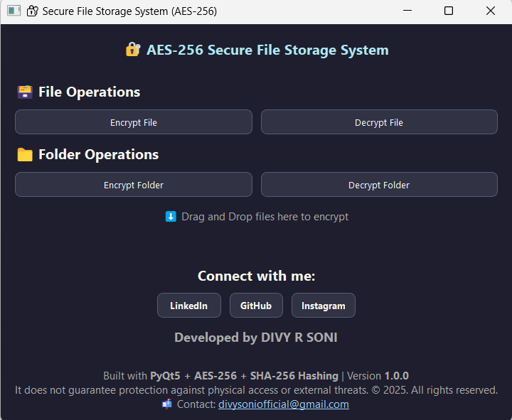Click the app window icon in title bar

[x=14, y=11]
